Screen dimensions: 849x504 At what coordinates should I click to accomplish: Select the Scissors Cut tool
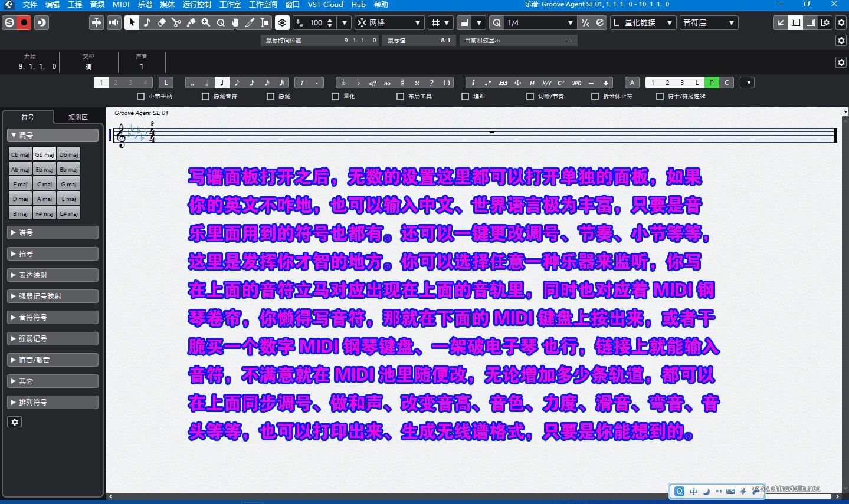tap(176, 22)
